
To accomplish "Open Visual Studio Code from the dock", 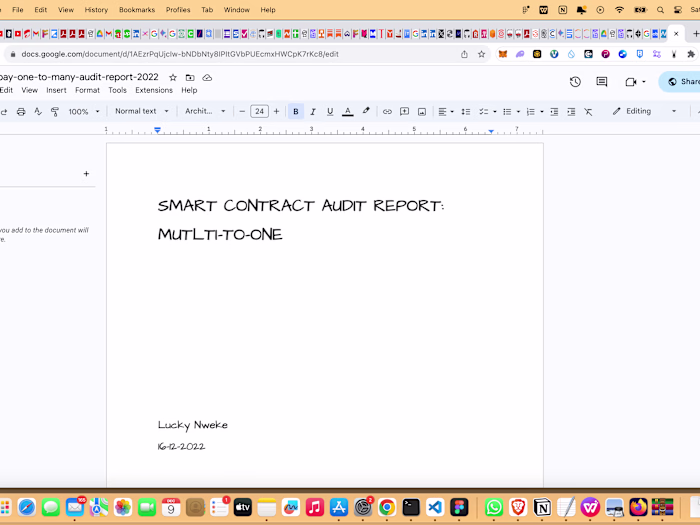I will tap(435, 507).
